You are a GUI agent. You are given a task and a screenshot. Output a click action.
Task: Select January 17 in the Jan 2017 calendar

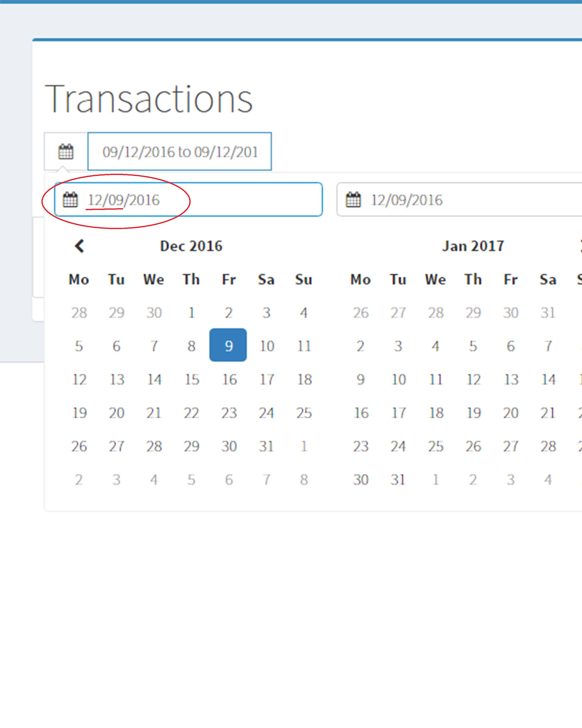[398, 413]
